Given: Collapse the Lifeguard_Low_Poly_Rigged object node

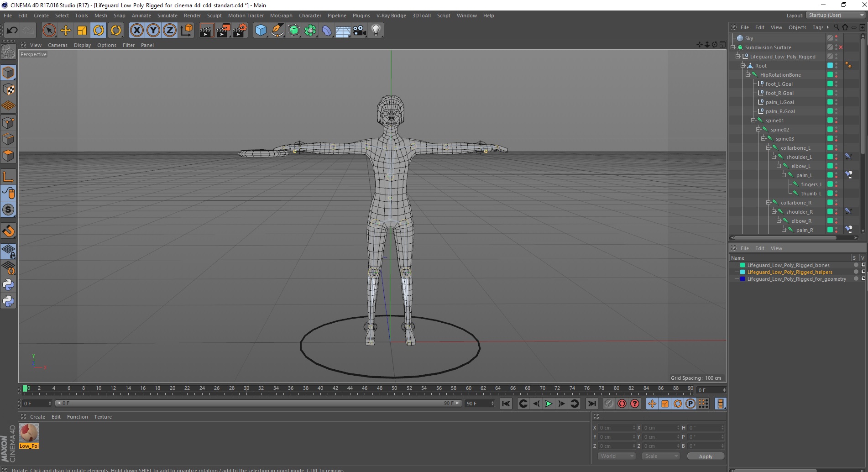Looking at the screenshot, I should pyautogui.click(x=737, y=57).
